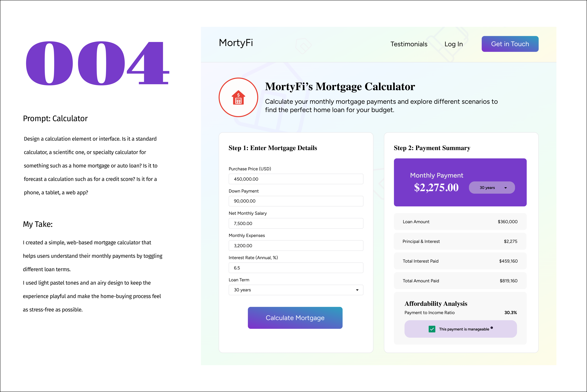Select the Net Monthly Salary field
This screenshot has width=587, height=392.
[x=296, y=223]
